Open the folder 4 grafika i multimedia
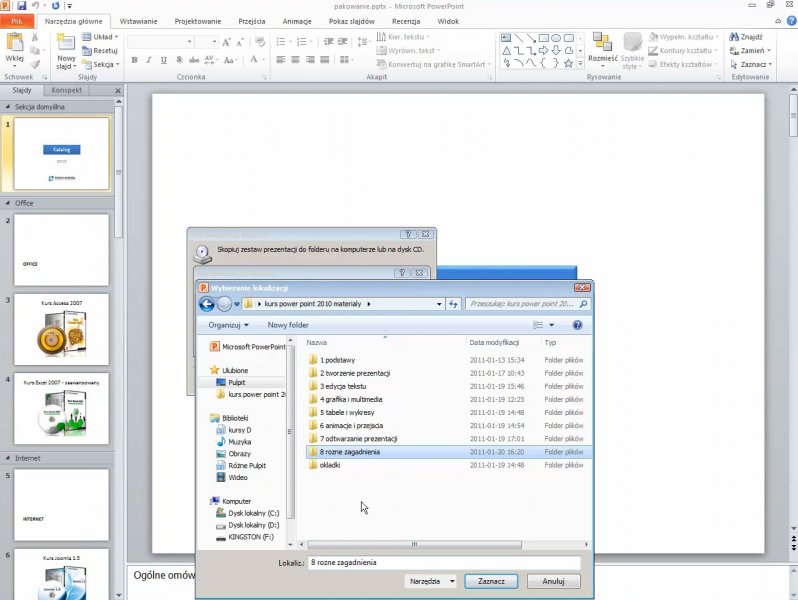Image resolution: width=798 pixels, height=600 pixels. click(350, 399)
